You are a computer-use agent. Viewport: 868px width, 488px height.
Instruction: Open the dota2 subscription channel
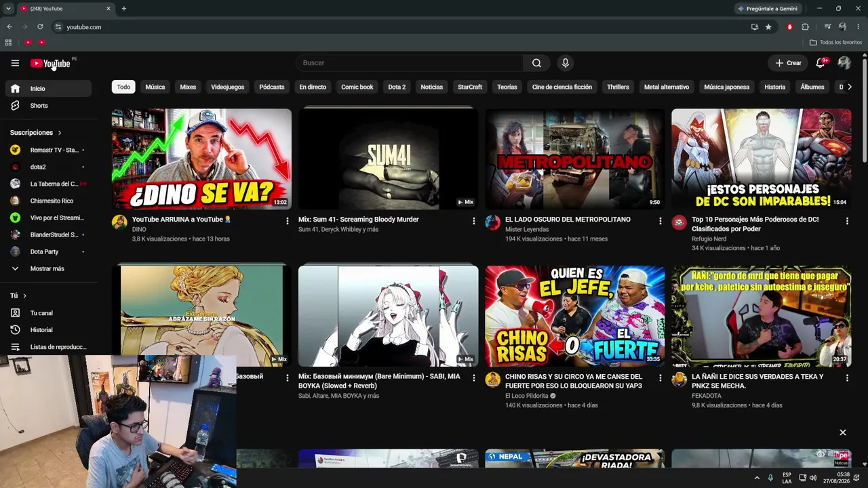(48, 167)
